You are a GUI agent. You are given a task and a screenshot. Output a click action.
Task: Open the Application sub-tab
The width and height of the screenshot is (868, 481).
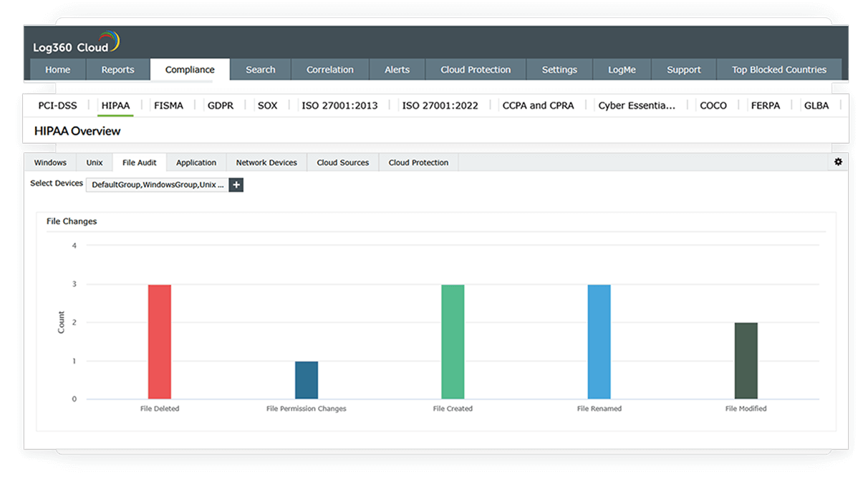coord(196,162)
